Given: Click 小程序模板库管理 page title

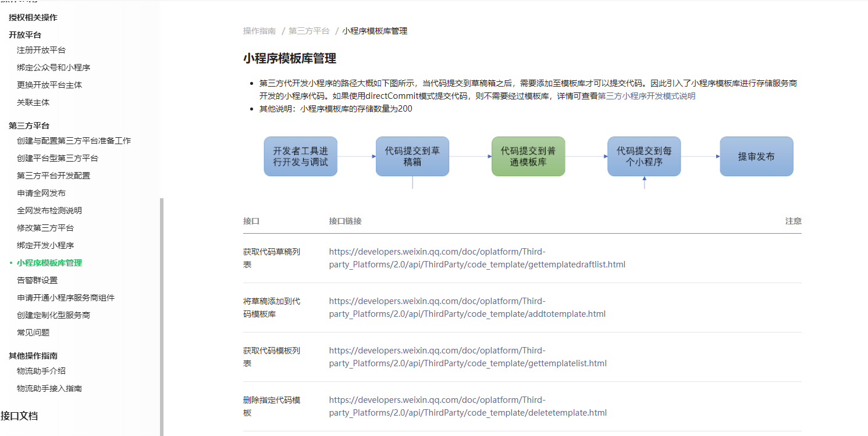Looking at the screenshot, I should click(x=290, y=59).
